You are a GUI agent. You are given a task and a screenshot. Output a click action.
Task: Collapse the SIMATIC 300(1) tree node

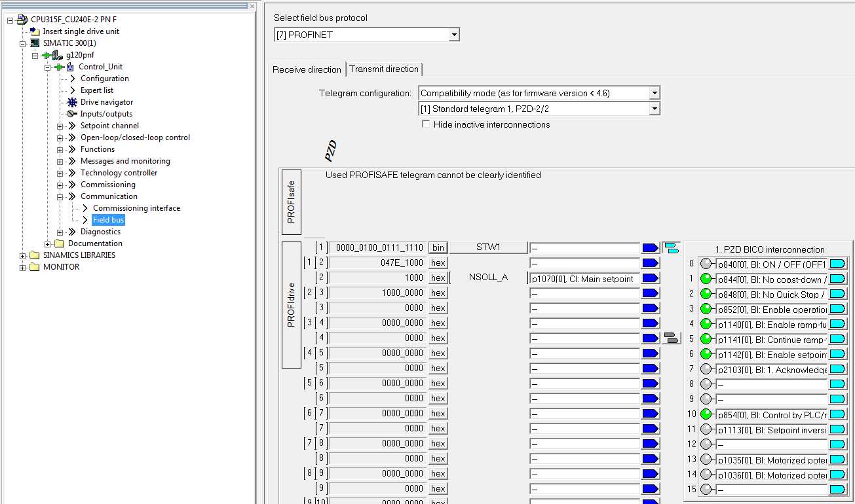[22, 43]
